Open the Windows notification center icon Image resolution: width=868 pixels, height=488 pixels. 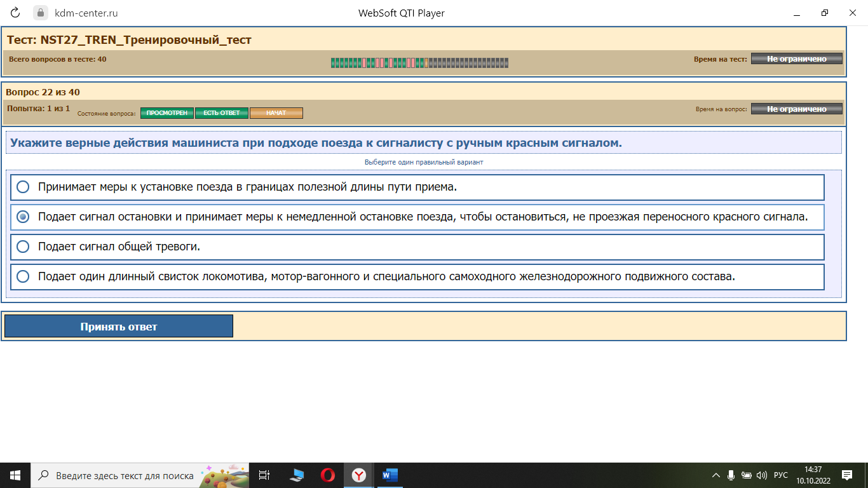(847, 475)
